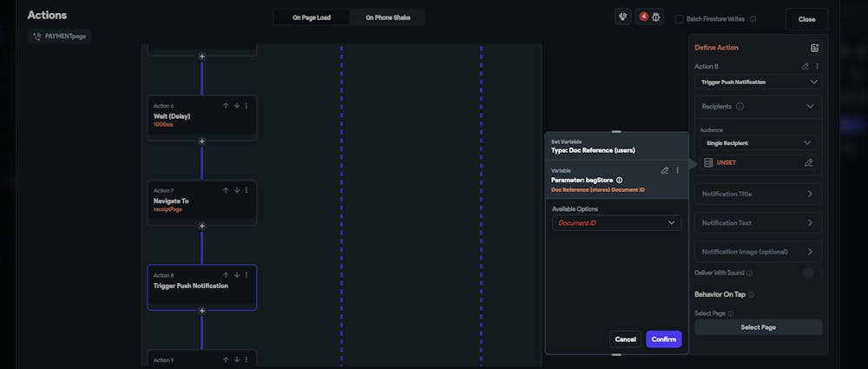
Task: Click the Select Page button
Action: (x=758, y=327)
